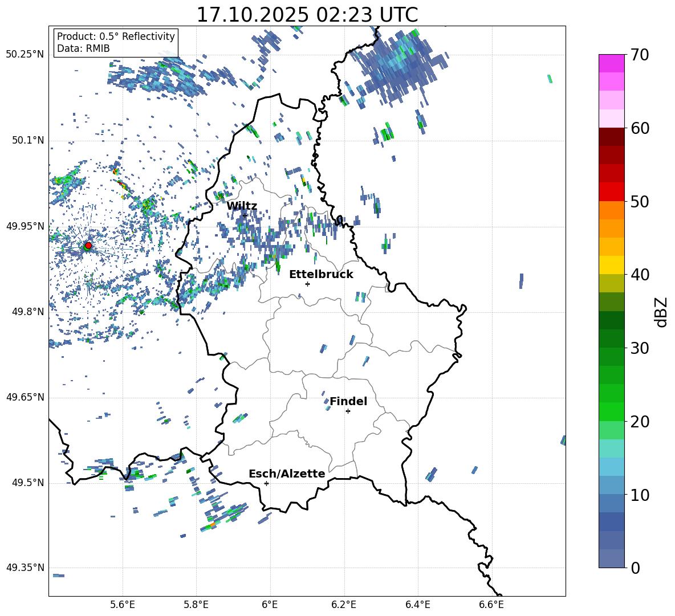Click the 6.6°E longitude label
This screenshot has height=616, width=675.
tap(491, 605)
